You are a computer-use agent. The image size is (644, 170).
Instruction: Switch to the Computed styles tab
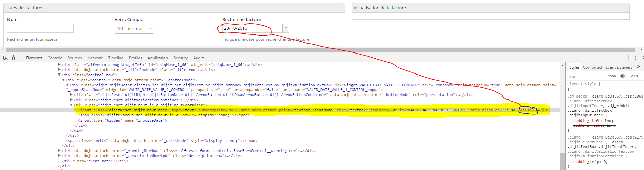click(x=592, y=67)
